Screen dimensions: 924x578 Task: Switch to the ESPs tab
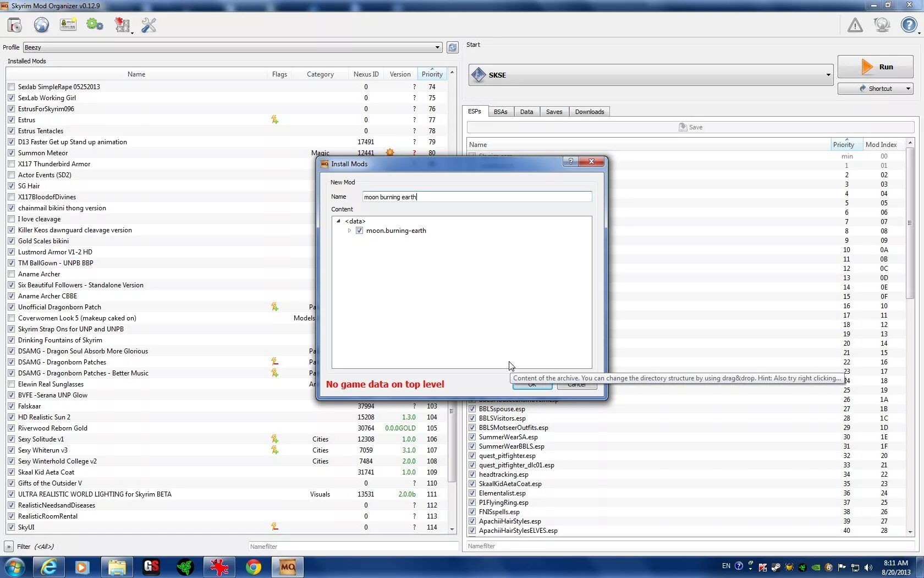coord(474,111)
